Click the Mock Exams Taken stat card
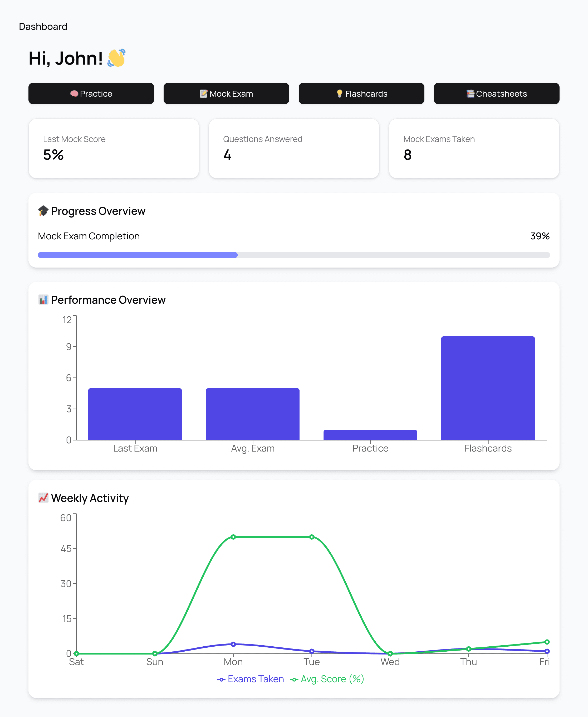Screen dimensions: 588x717 tap(474, 148)
